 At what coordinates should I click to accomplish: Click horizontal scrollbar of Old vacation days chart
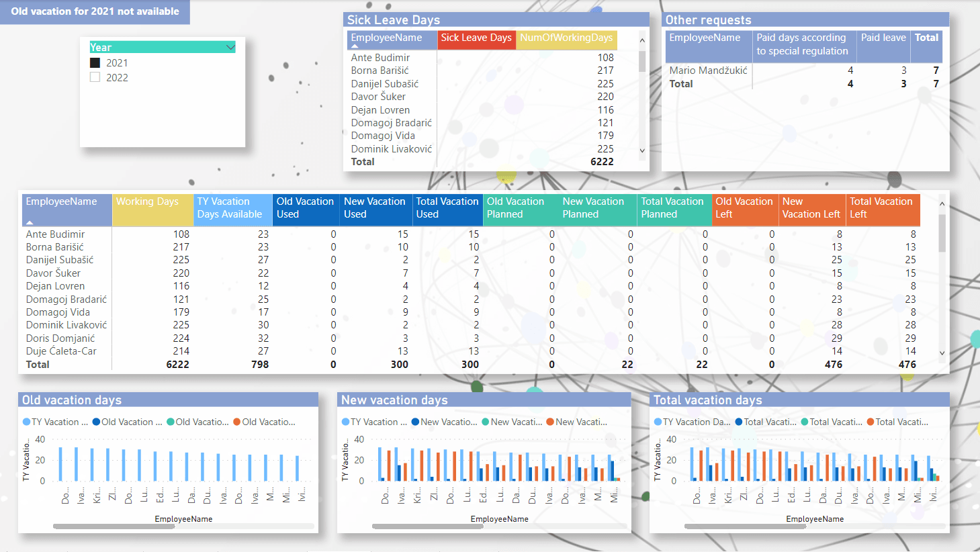click(x=114, y=526)
